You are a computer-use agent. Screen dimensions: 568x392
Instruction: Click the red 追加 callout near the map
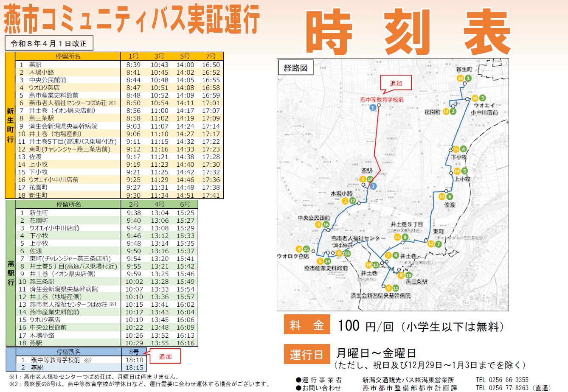coord(397,84)
